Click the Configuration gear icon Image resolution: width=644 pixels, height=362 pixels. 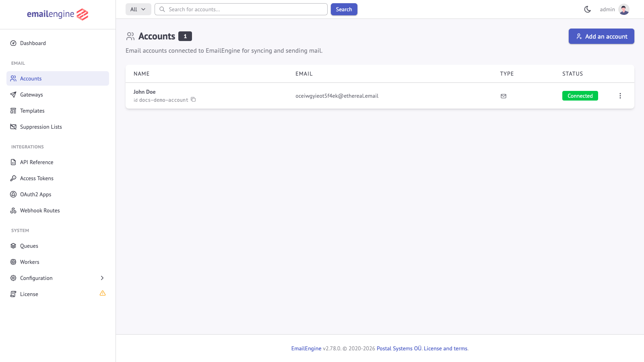(13, 278)
